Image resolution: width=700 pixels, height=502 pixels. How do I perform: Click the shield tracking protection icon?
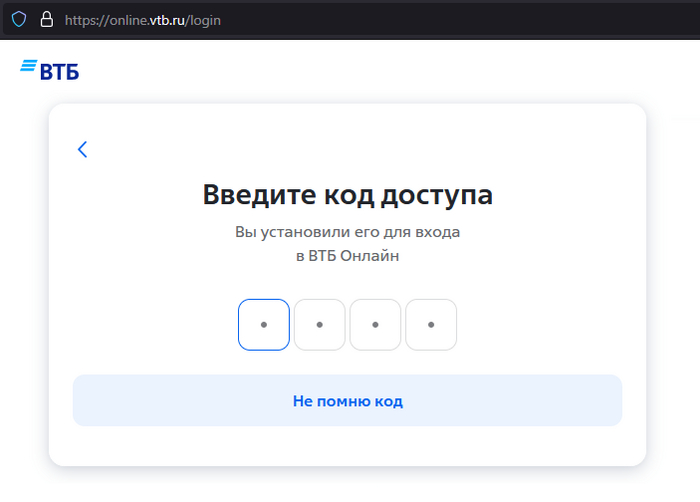pyautogui.click(x=19, y=20)
